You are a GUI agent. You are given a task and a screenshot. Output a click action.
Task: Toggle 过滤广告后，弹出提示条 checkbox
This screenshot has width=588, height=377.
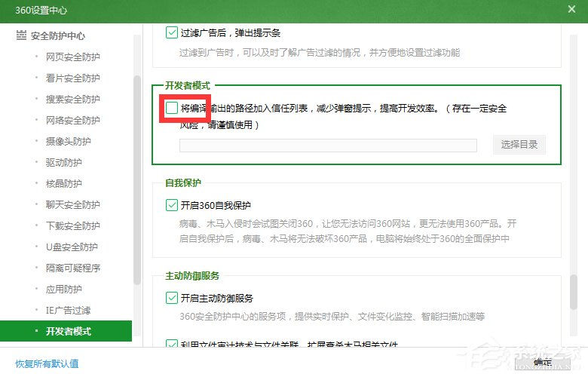tap(171, 32)
